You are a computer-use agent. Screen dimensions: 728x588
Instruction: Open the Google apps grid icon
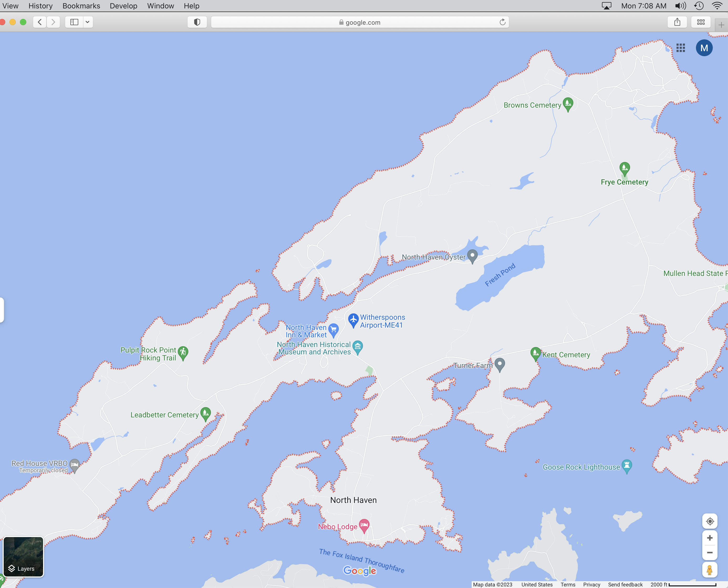[x=680, y=48]
